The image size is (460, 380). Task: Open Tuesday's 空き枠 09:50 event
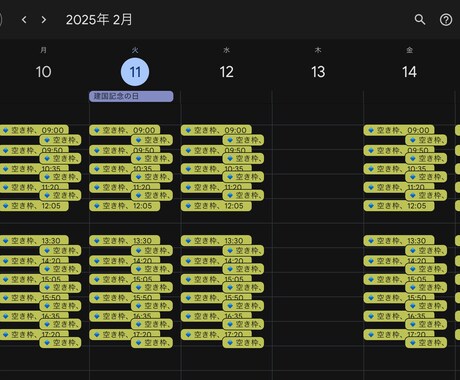pos(124,150)
